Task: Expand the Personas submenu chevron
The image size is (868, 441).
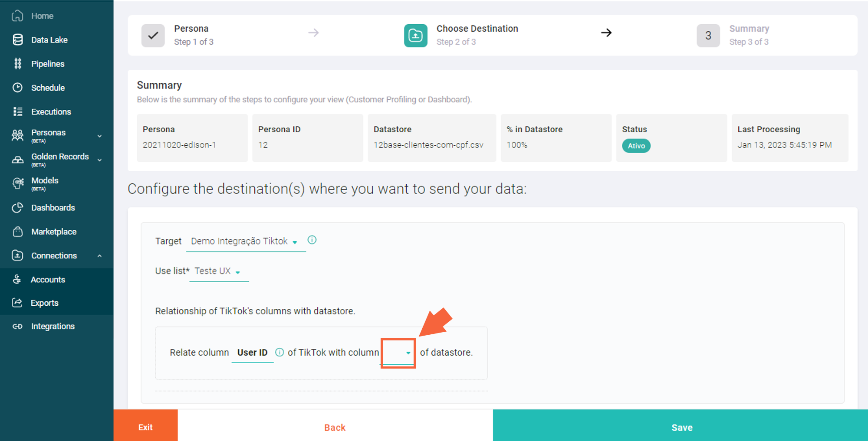Action: pyautogui.click(x=100, y=136)
